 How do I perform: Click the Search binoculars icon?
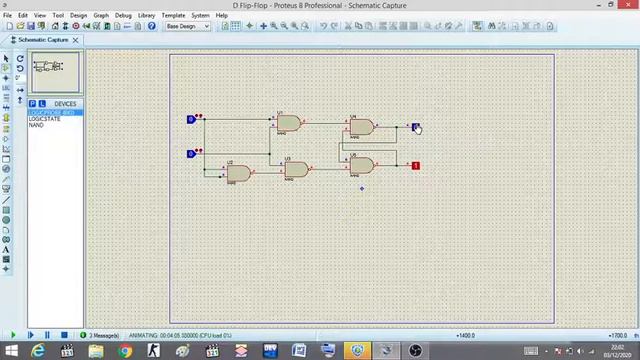491,26
